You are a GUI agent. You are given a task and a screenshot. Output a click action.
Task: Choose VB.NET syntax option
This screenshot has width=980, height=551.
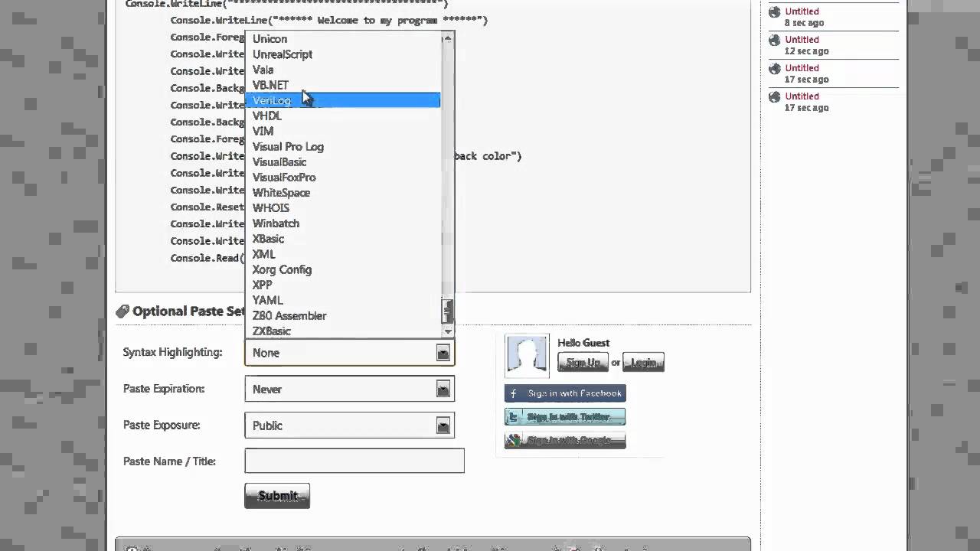click(270, 85)
